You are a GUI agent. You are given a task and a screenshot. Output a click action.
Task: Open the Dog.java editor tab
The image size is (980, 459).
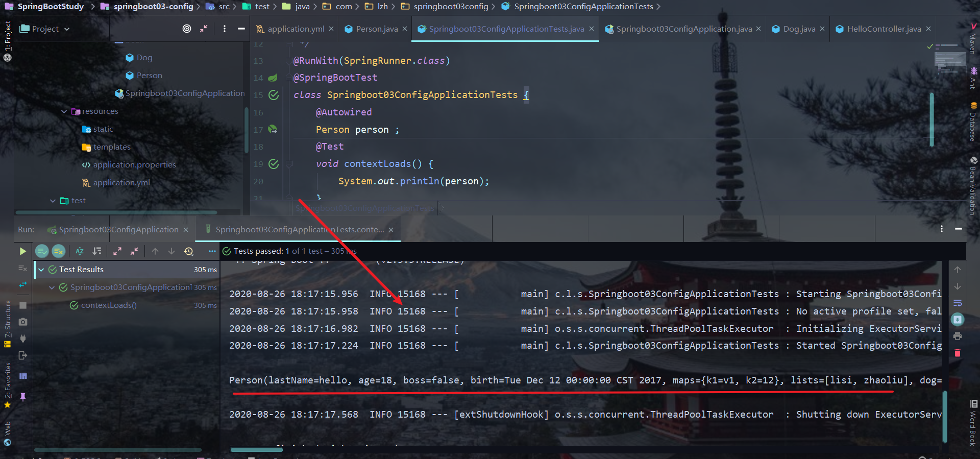coord(799,29)
